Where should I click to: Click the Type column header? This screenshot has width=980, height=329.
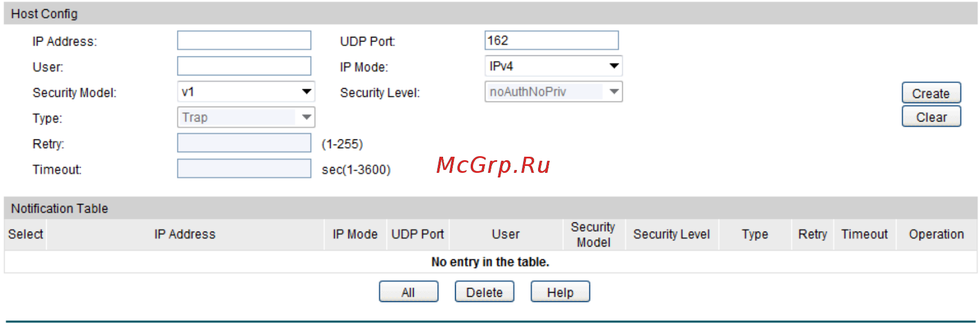point(755,235)
